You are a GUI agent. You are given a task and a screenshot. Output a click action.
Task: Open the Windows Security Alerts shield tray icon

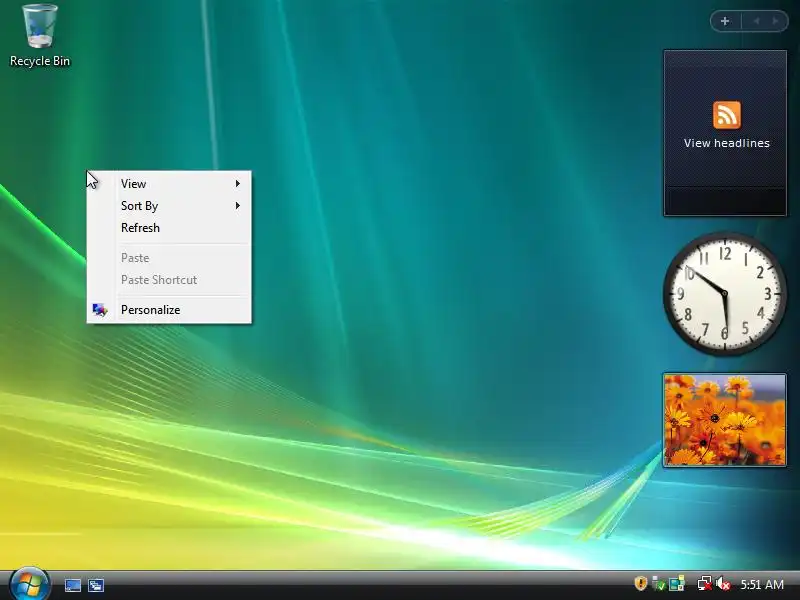tap(640, 583)
